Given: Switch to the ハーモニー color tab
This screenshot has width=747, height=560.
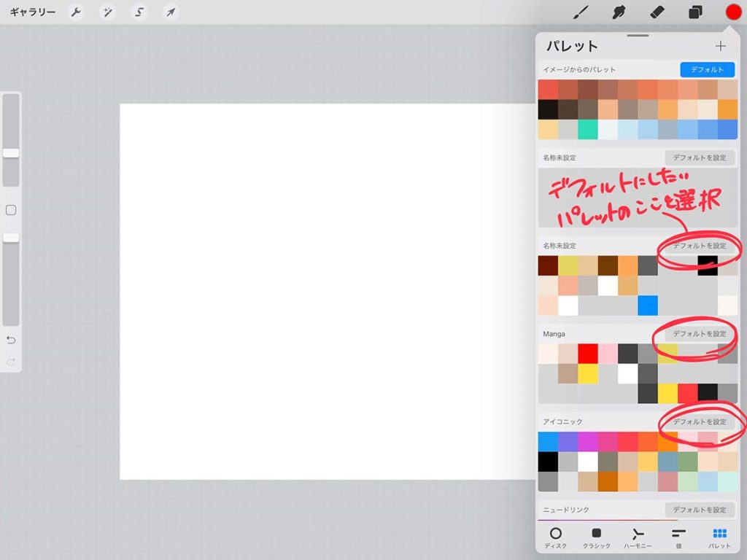Looking at the screenshot, I should tap(638, 538).
